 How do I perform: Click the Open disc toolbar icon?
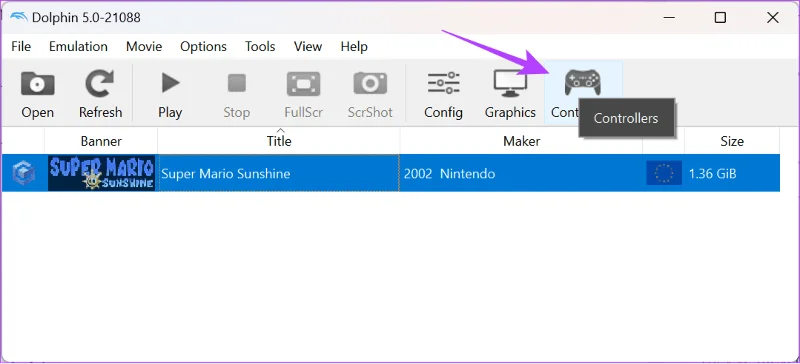tap(37, 84)
